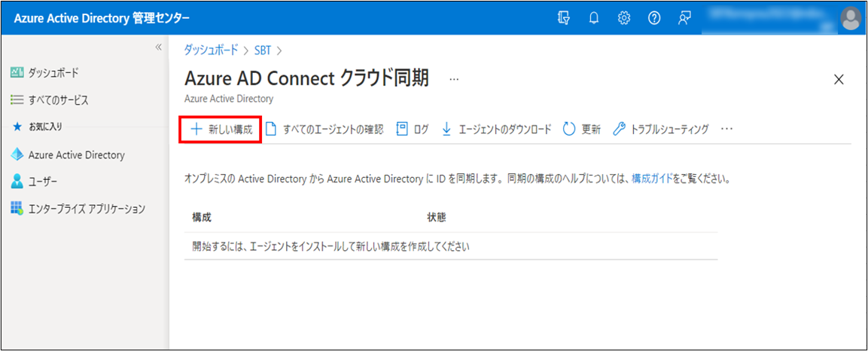
Task: Close the Azure AD Connect blade with X
Action: coord(839,79)
